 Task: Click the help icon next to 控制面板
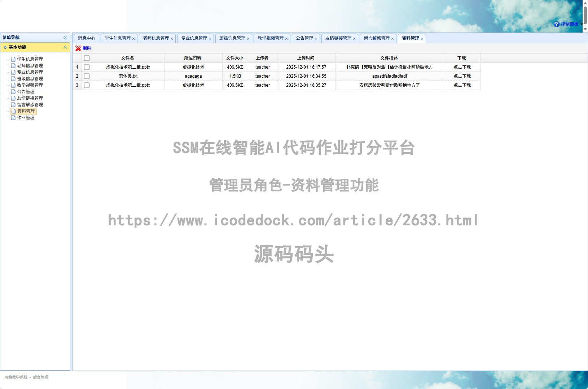coord(556,24)
